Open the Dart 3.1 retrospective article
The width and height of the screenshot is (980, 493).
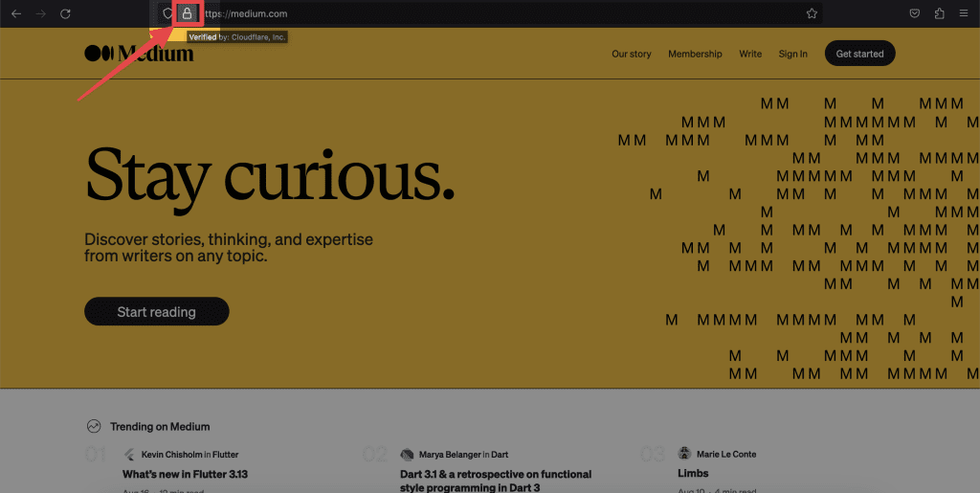[x=496, y=481]
